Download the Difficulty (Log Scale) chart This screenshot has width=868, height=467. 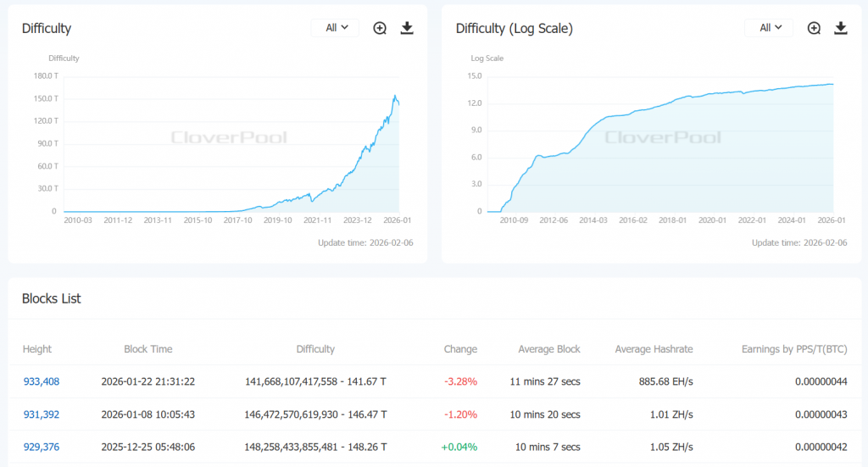point(841,28)
